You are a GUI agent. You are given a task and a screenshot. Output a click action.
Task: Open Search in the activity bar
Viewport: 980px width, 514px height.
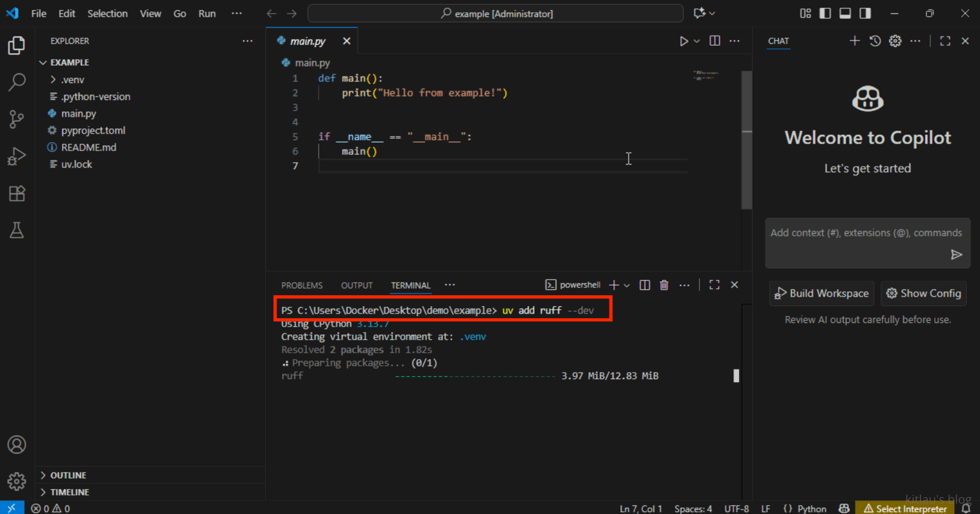17,82
